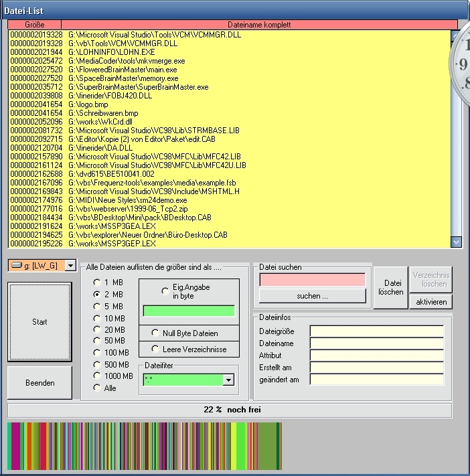Screen dimensions: 470x476
Task: Click the suchen ... button
Action: (x=313, y=295)
